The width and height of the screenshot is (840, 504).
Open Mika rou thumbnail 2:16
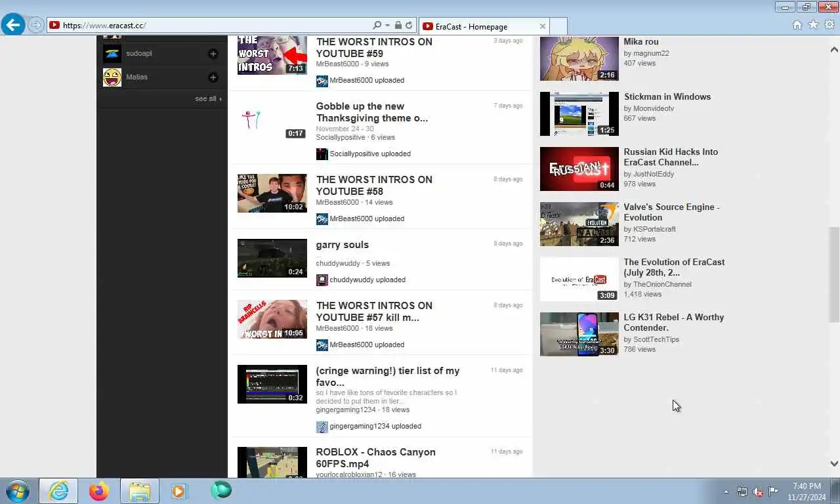point(579,58)
